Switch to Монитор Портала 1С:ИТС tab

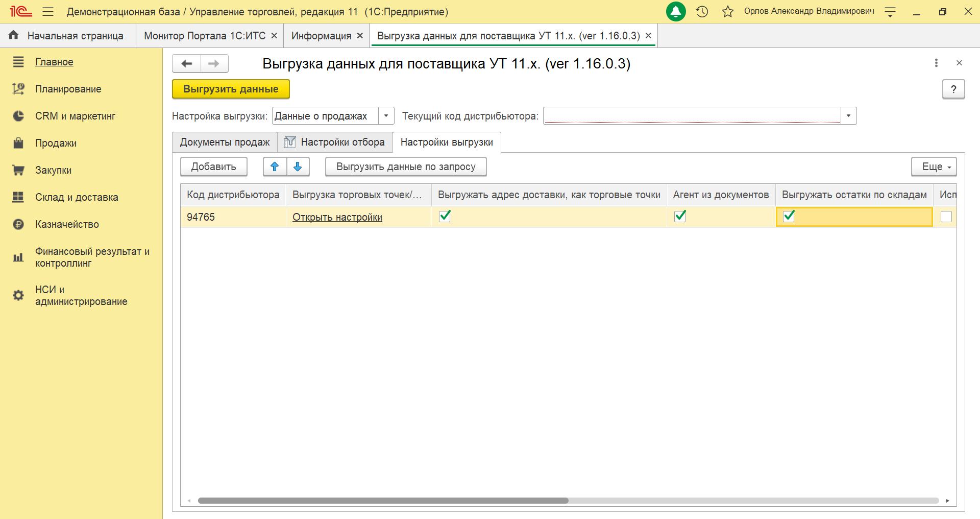coord(205,36)
